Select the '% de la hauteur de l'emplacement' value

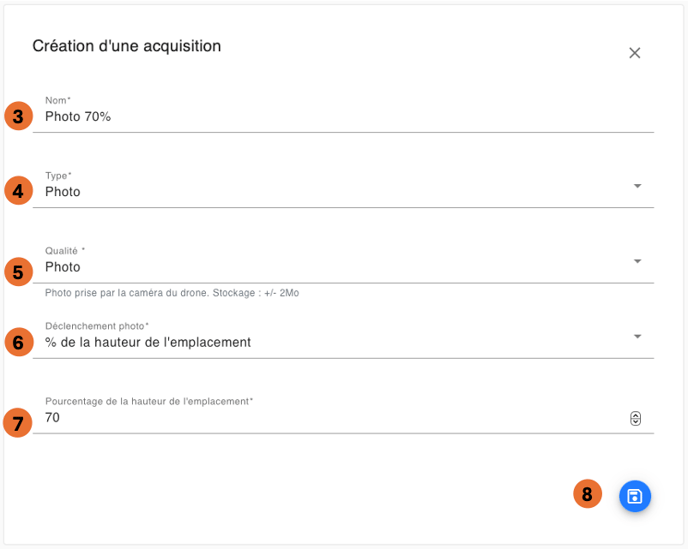[148, 342]
